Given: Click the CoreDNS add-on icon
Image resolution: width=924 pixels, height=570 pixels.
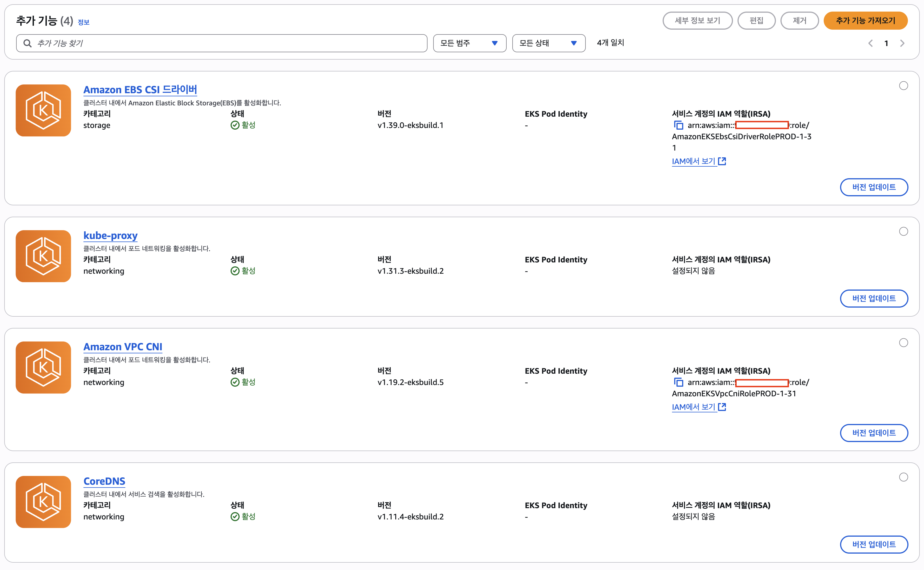Looking at the screenshot, I should pos(43,501).
